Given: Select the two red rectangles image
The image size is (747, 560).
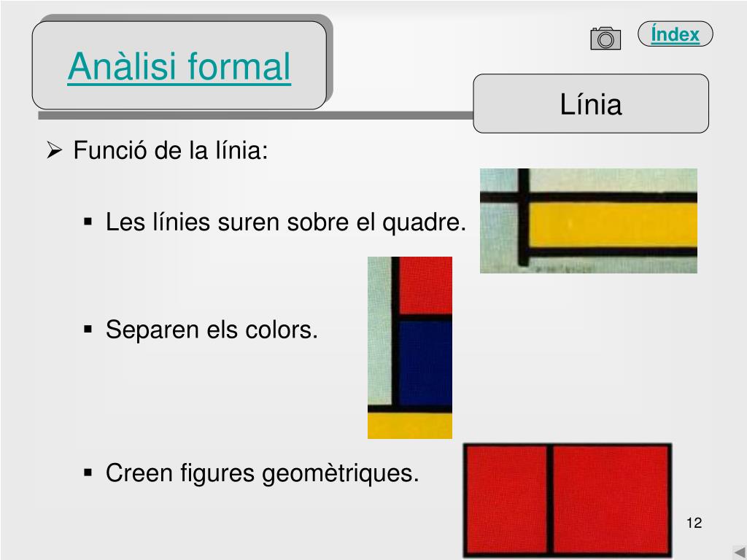Looking at the screenshot, I should [568, 500].
